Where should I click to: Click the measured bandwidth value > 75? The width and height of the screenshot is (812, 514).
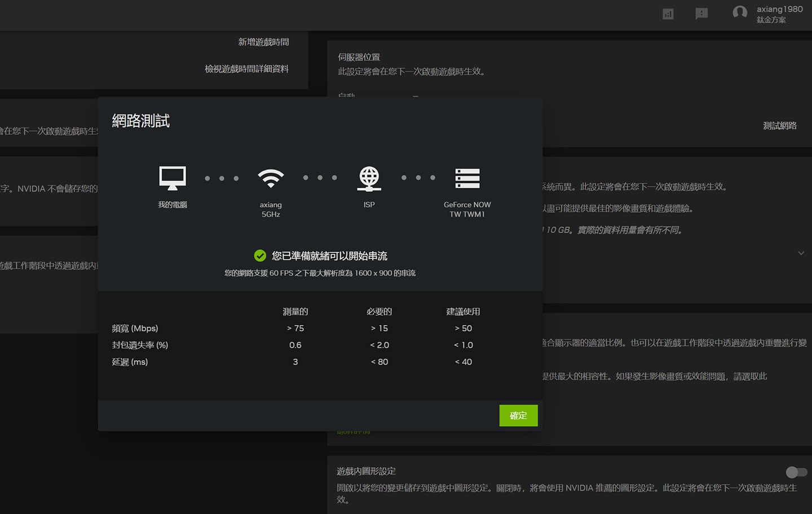point(295,328)
